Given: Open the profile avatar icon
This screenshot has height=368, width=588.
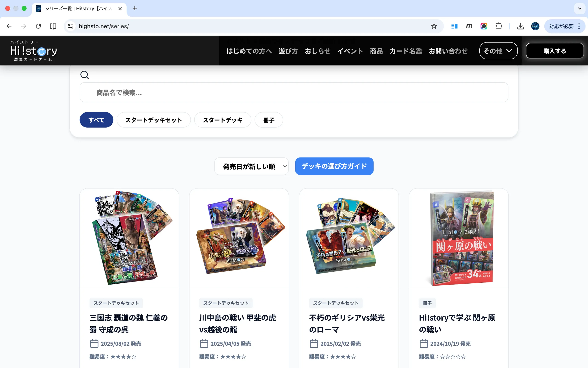Looking at the screenshot, I should click(535, 26).
